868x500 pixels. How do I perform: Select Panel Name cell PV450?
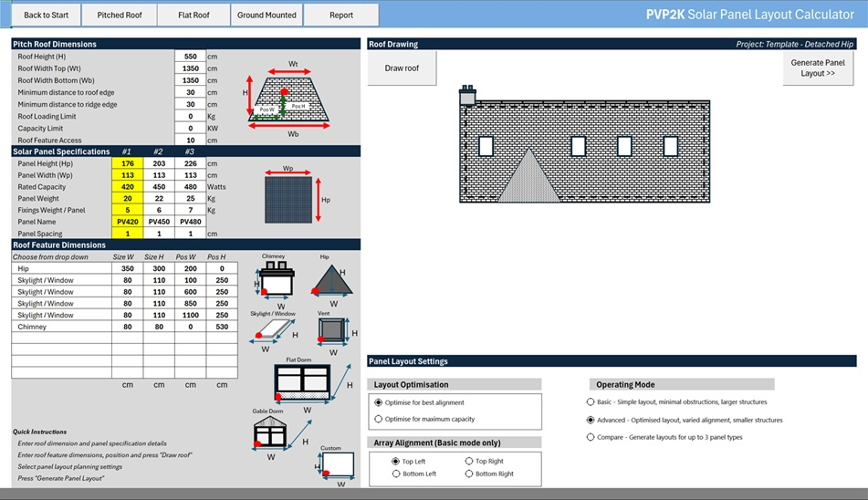click(x=159, y=221)
